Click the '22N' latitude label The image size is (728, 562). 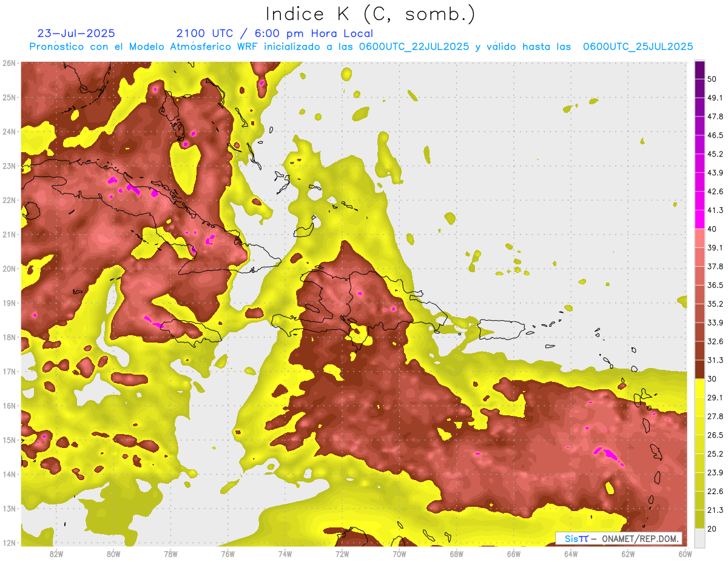8,200
